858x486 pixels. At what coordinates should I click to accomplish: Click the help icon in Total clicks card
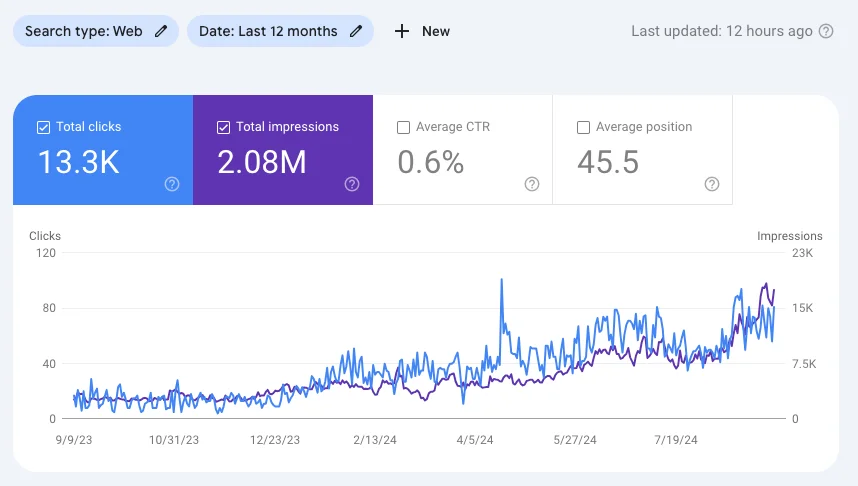tap(172, 184)
